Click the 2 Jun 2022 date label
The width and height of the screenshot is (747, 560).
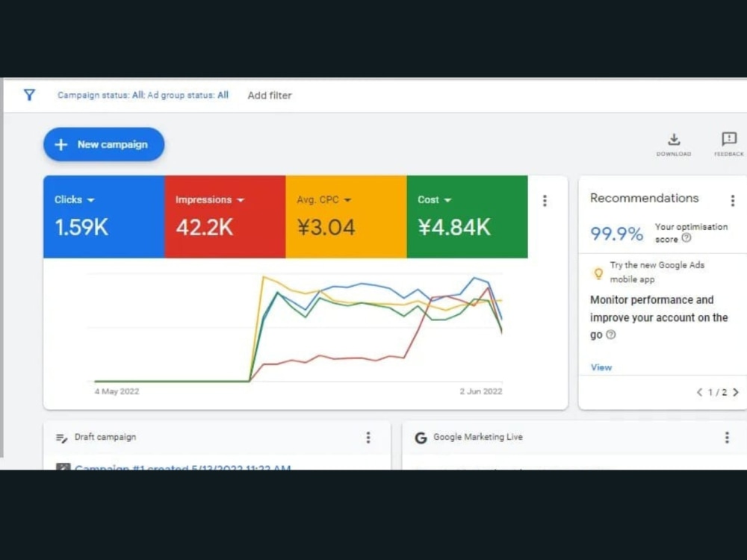click(x=480, y=391)
